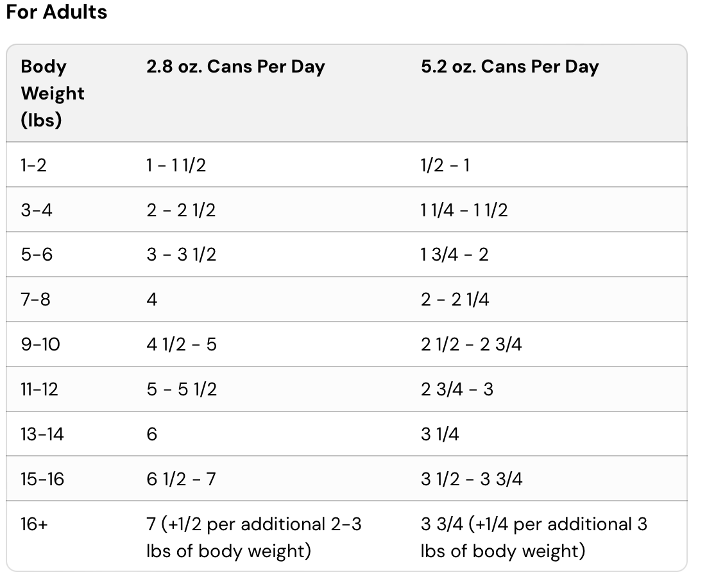
Task: Click the "1-2" body weight cell
Action: (x=34, y=165)
